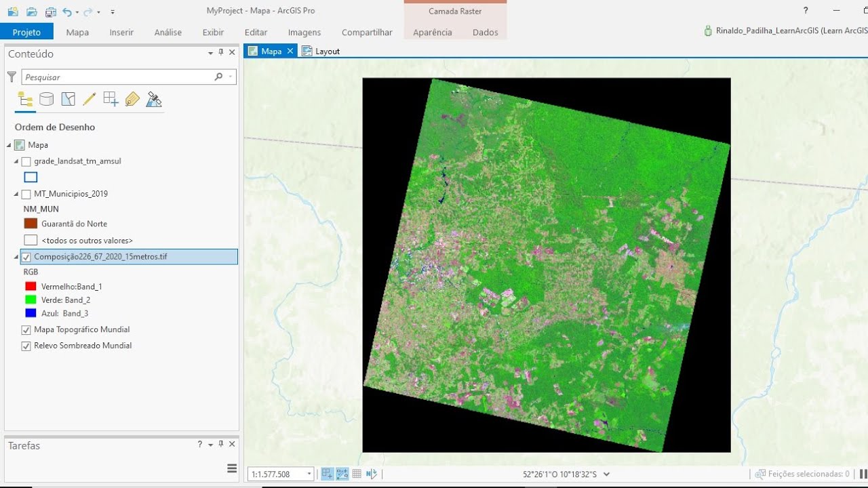The image size is (868, 488).
Task: Switch to the Layout view tab
Action: (321, 51)
